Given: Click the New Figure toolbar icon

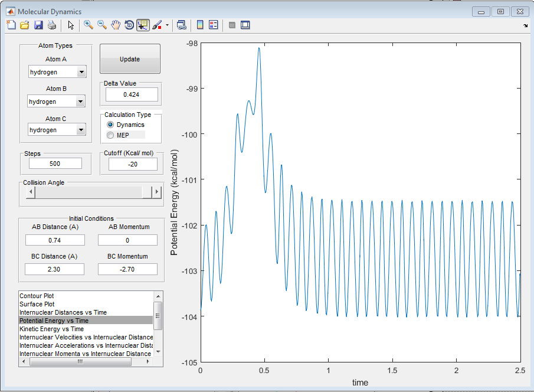Looking at the screenshot, I should pyautogui.click(x=11, y=25).
